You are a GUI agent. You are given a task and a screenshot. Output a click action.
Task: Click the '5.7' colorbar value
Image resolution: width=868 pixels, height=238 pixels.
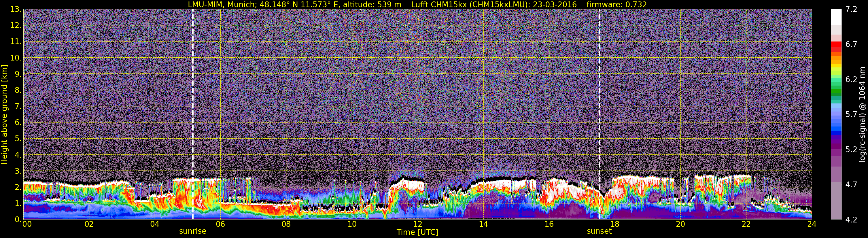[x=851, y=114]
